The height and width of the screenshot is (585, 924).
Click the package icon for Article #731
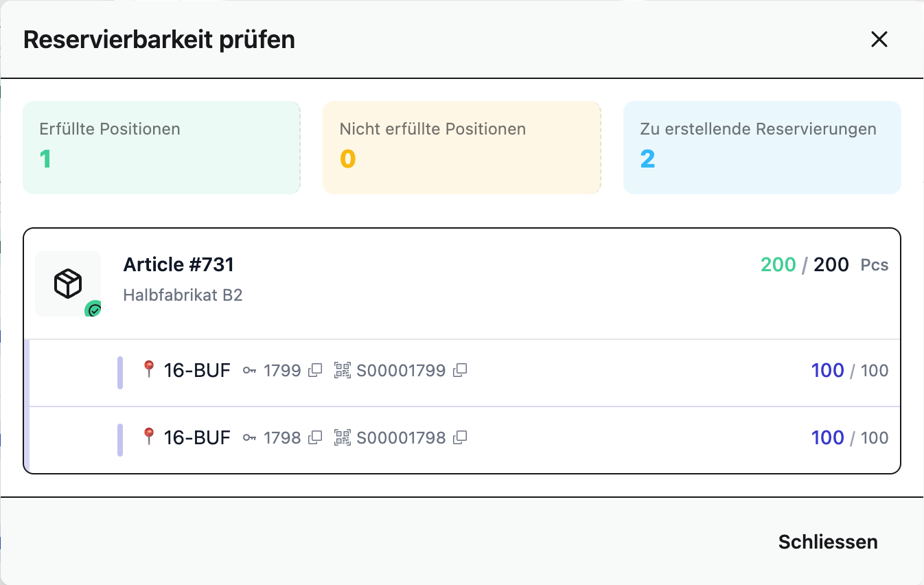pos(68,284)
